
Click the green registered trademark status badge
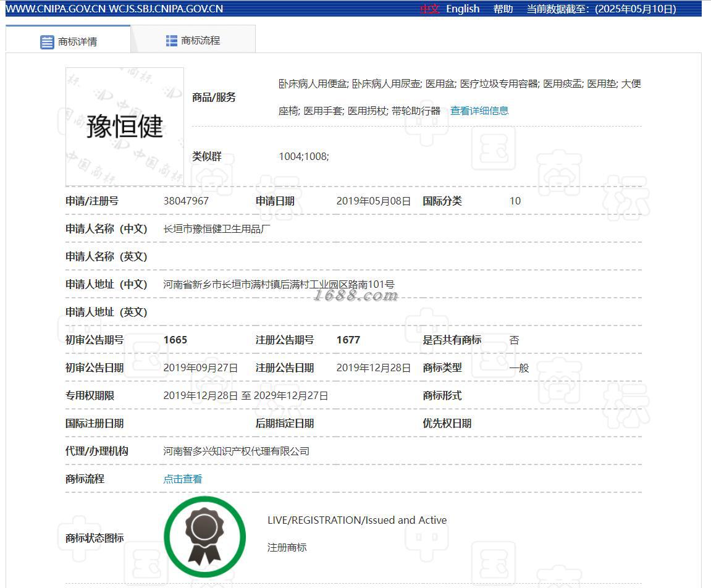(205, 537)
